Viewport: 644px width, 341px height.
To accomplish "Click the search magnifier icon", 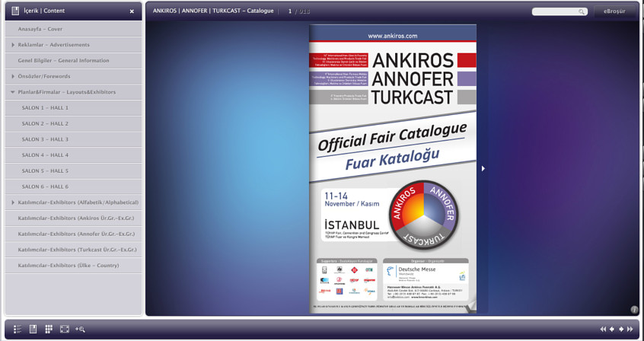I will pos(582,12).
